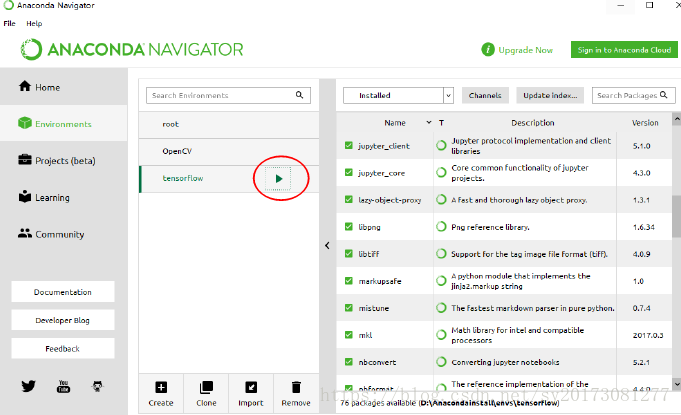Click the Anaconda Navigator logo
Image resolution: width=681 pixels, height=415 pixels.
coord(132,49)
